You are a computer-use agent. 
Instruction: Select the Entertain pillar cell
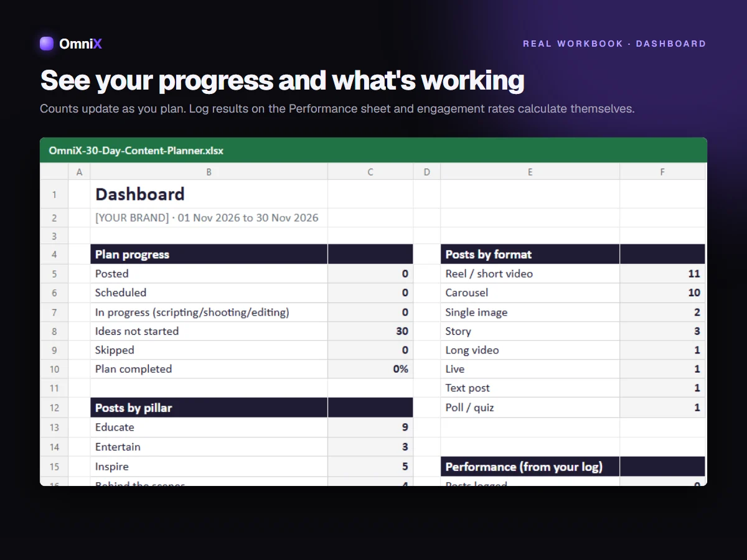[x=209, y=447]
